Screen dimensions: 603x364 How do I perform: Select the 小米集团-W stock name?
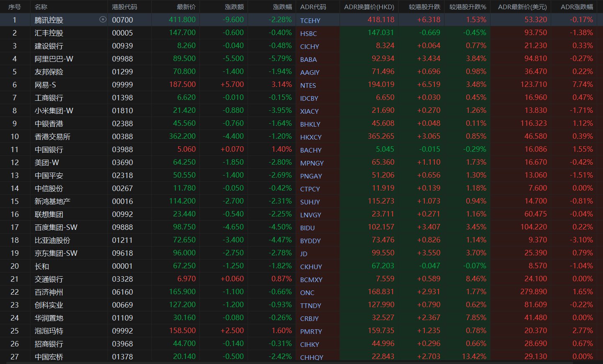point(54,111)
